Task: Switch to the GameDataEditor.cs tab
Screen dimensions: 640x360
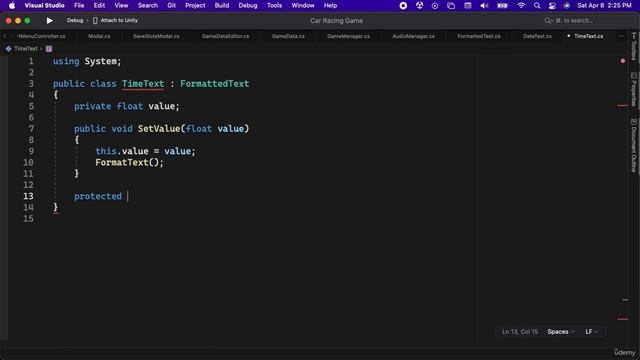Action: click(x=225, y=36)
